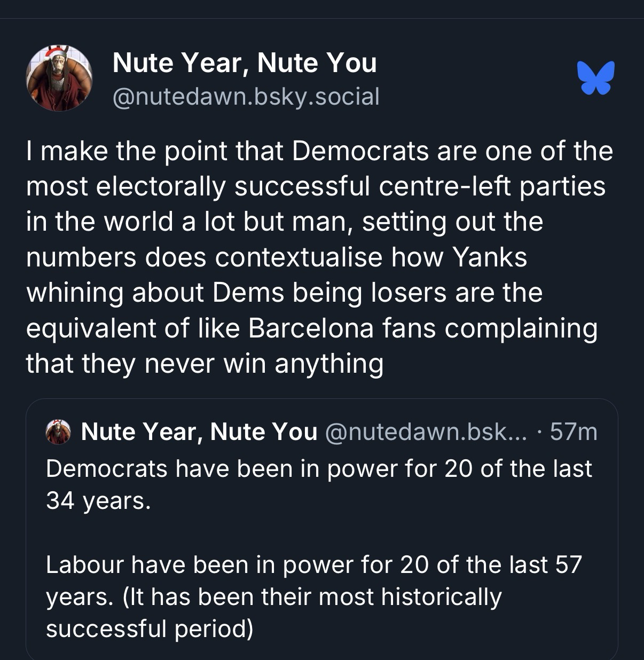Select the word "whining" in the post

75,293
